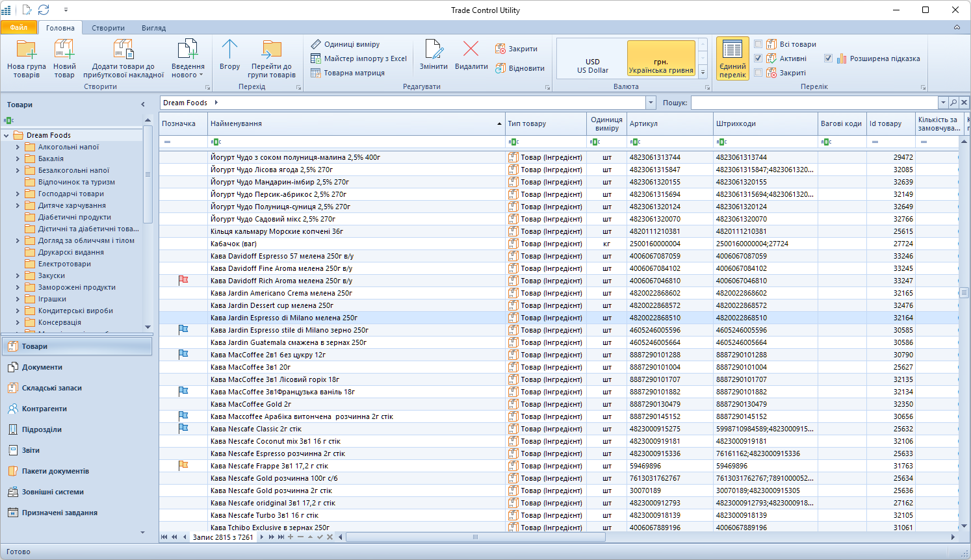The height and width of the screenshot is (560, 971).
Task: Open the Dream Foods path dropdown
Action: [651, 103]
